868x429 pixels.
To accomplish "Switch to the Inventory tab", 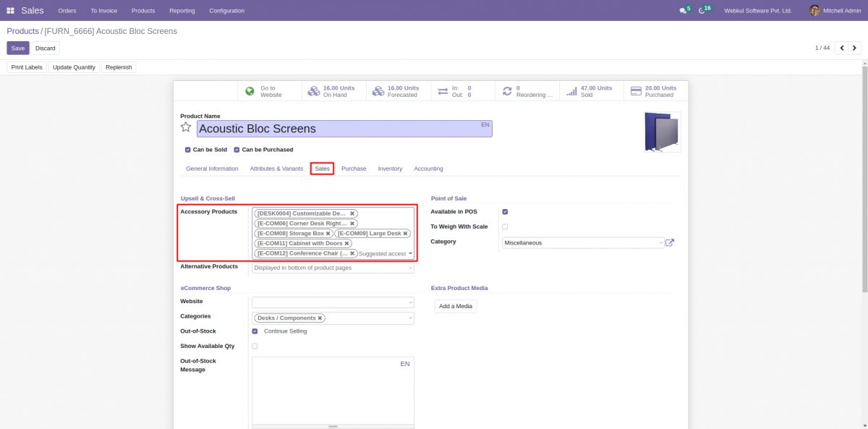I will tap(390, 168).
